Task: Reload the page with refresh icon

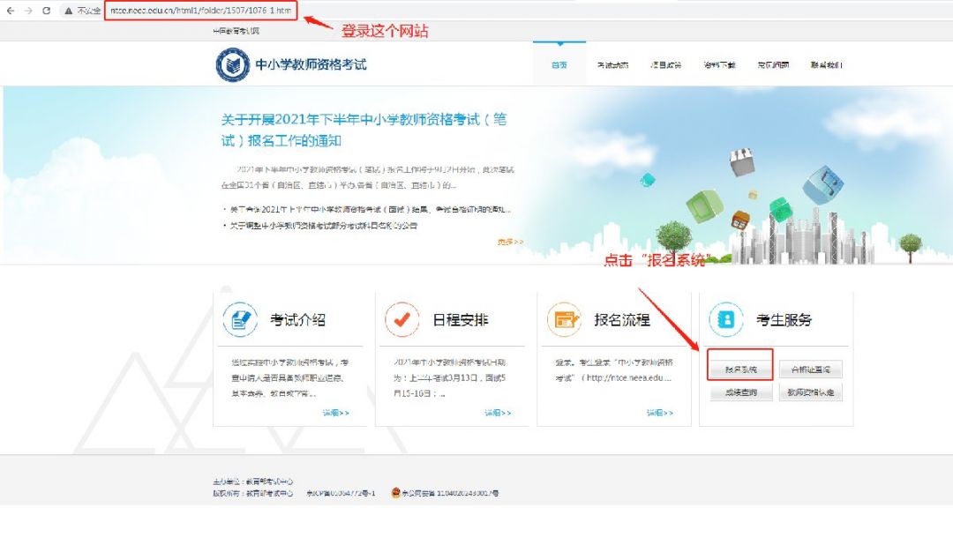Action: point(46,11)
